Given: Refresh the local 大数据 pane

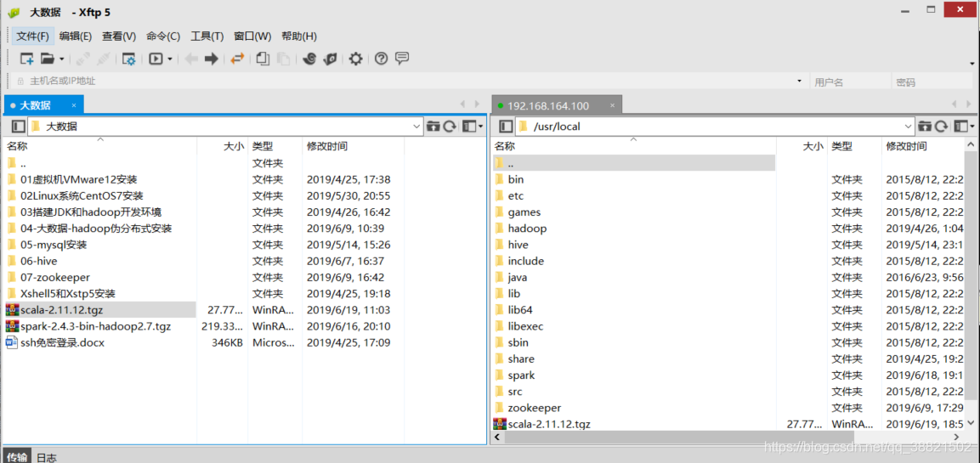Looking at the screenshot, I should (x=450, y=127).
